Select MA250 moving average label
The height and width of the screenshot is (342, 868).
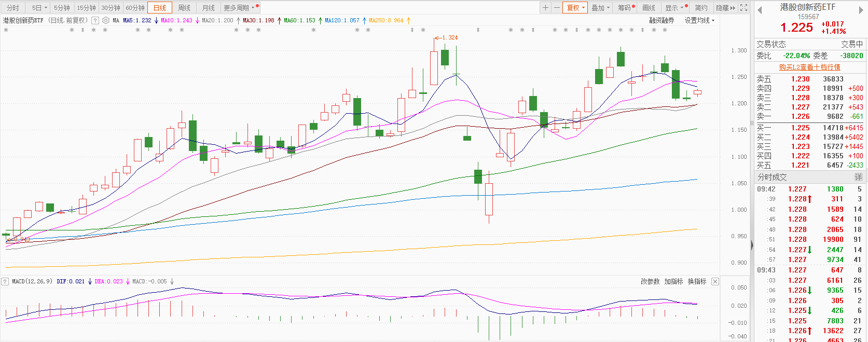tap(386, 20)
